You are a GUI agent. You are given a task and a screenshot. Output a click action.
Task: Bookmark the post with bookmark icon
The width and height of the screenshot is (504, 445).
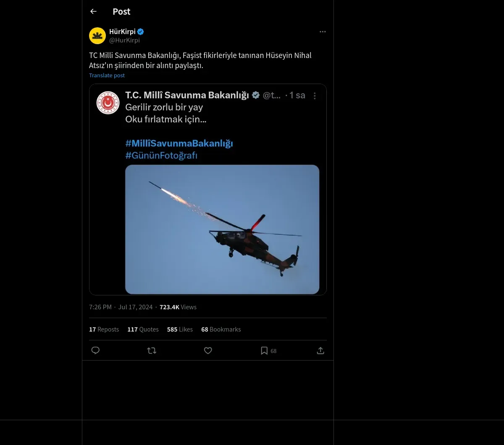click(x=264, y=350)
